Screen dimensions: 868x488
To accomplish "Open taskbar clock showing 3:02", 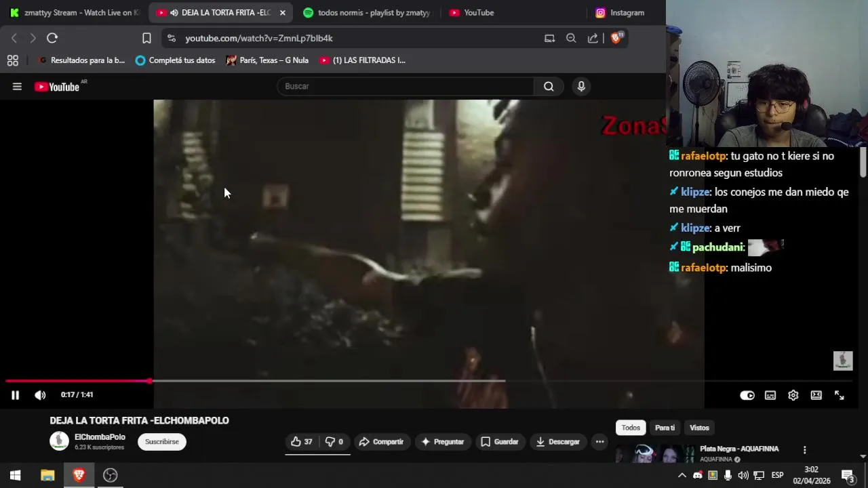I will [812, 475].
